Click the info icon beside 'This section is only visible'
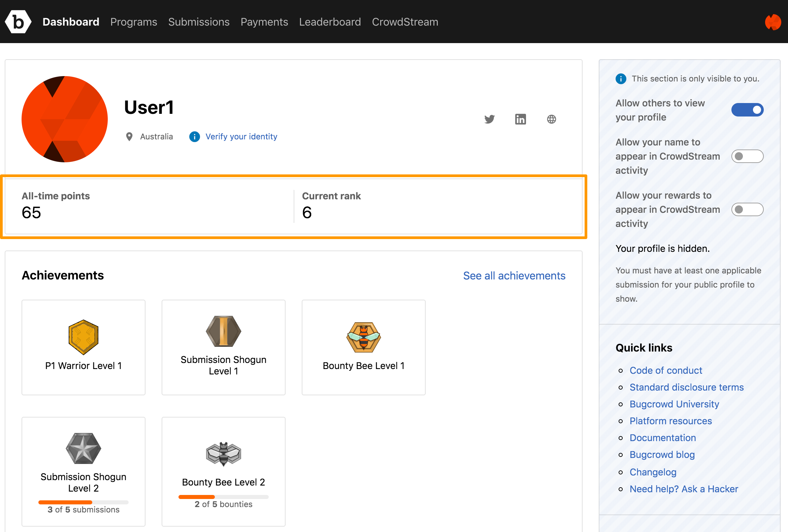 pyautogui.click(x=621, y=79)
